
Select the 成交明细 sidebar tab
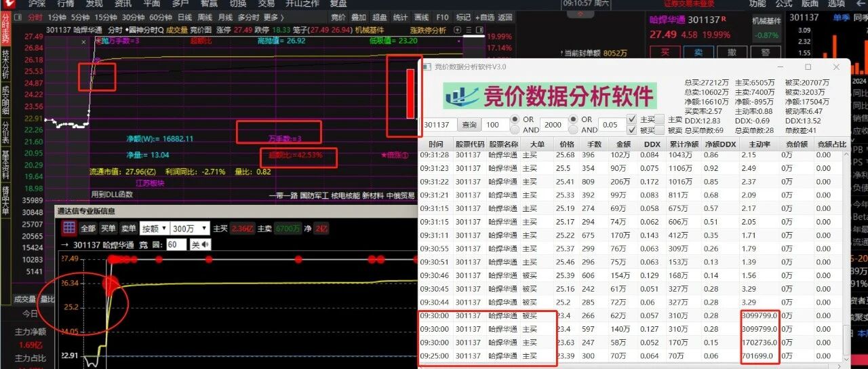[5, 100]
